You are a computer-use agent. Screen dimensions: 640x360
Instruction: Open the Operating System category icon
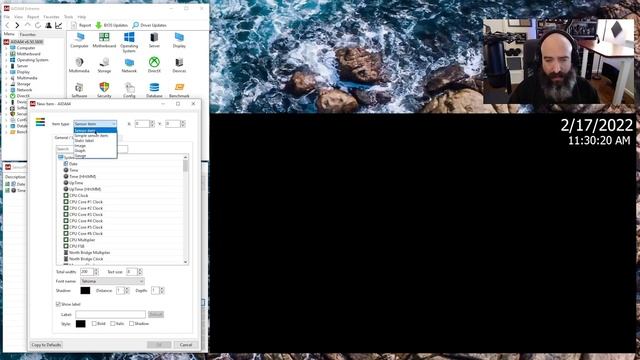click(x=129, y=42)
